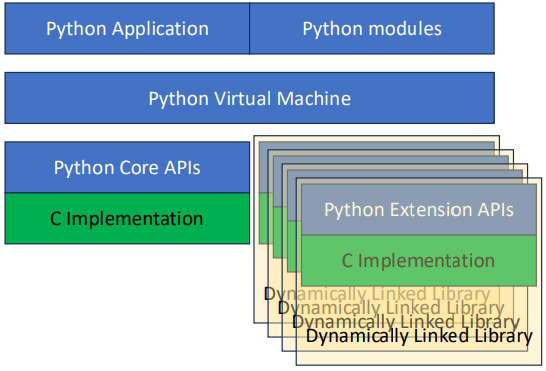Click the "Python Core APIs" block
Image resolution: width=546 pixels, height=371 pixels.
127,167
